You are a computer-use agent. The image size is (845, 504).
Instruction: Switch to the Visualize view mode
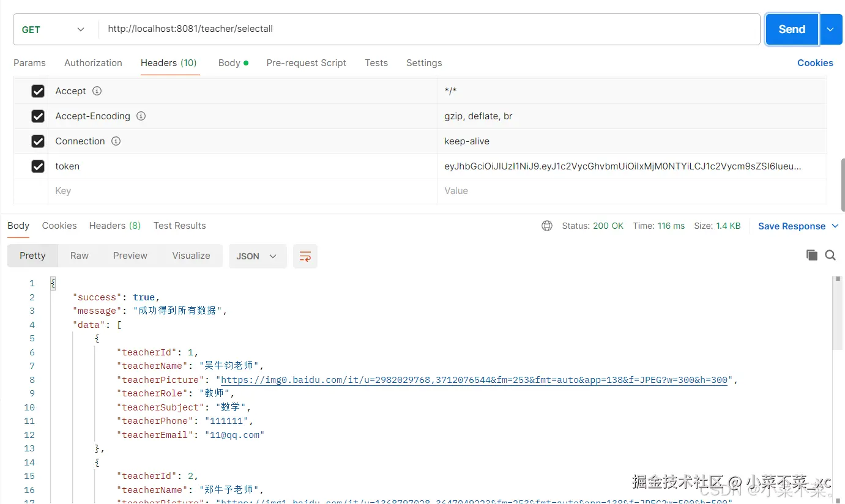[191, 256]
